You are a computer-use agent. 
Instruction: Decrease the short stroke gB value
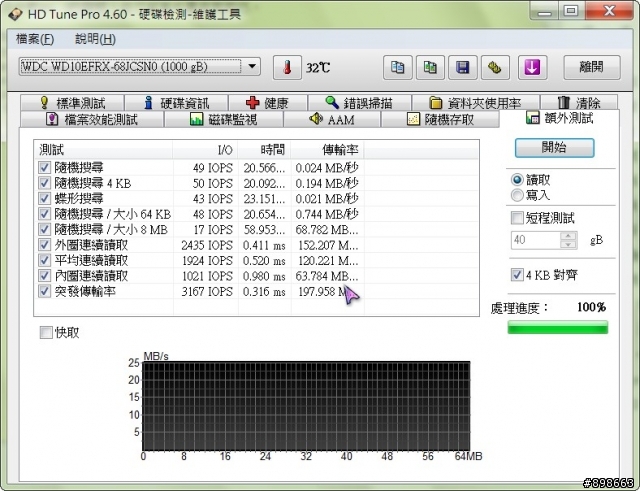click(569, 244)
